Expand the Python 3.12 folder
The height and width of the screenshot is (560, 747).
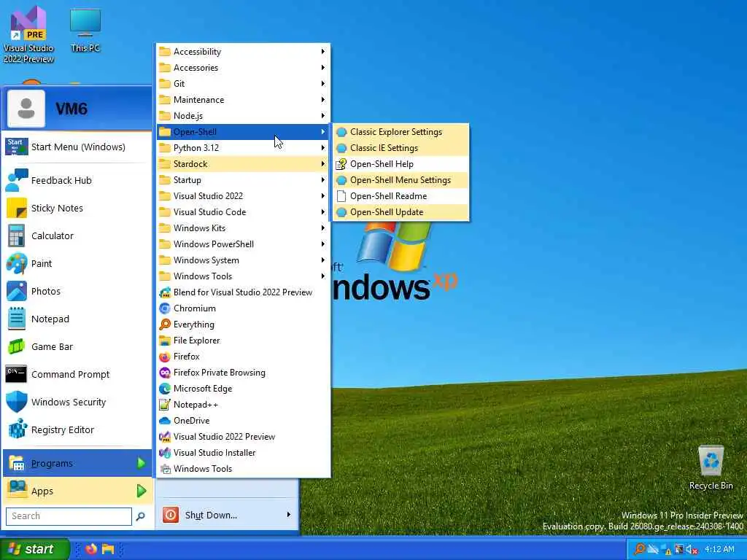pyautogui.click(x=244, y=147)
